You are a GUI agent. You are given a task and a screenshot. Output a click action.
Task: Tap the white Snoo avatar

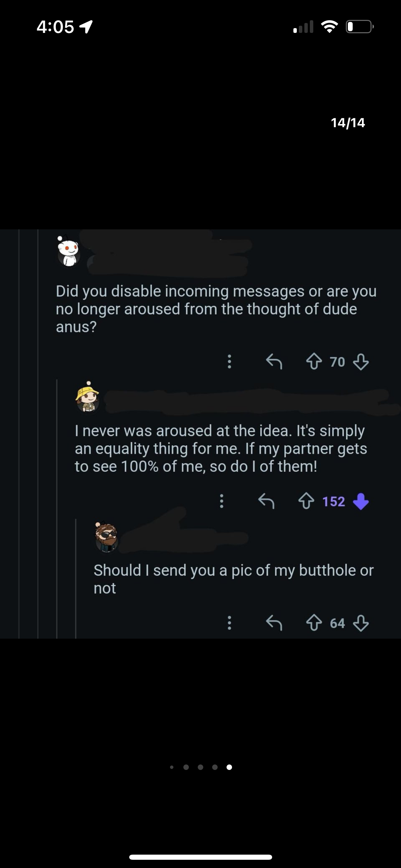point(69,252)
